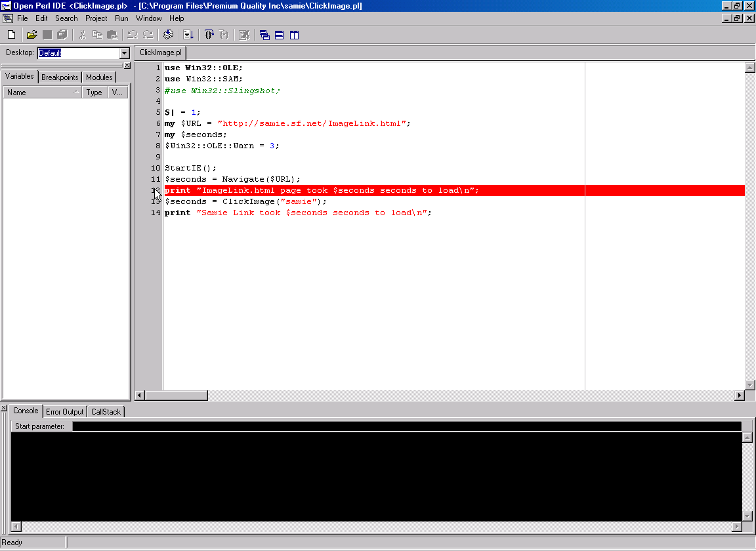Click the editor horizontal scrollbar thumb
Viewport: 756px width, 551px height.
tap(176, 396)
